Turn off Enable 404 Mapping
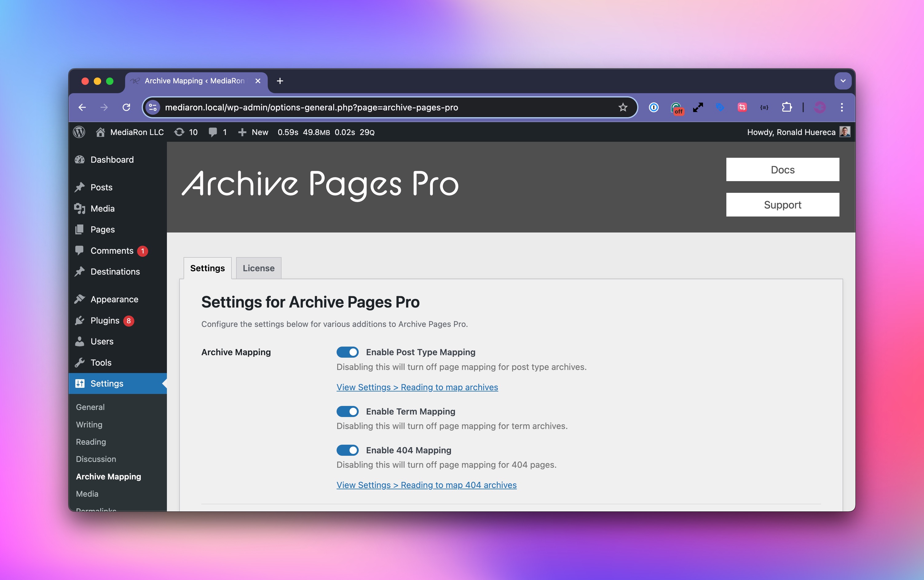The image size is (924, 580). 347,450
